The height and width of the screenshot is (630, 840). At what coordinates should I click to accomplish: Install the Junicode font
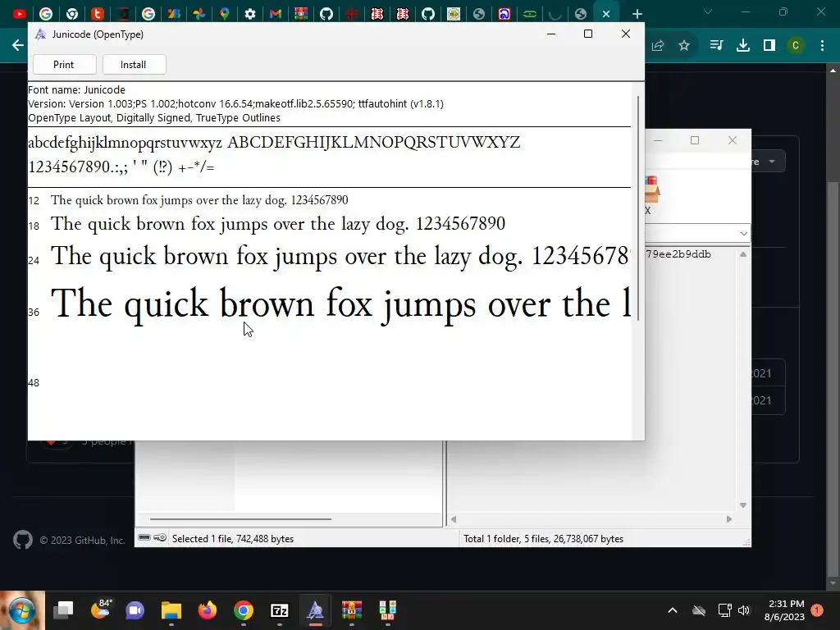(x=134, y=64)
